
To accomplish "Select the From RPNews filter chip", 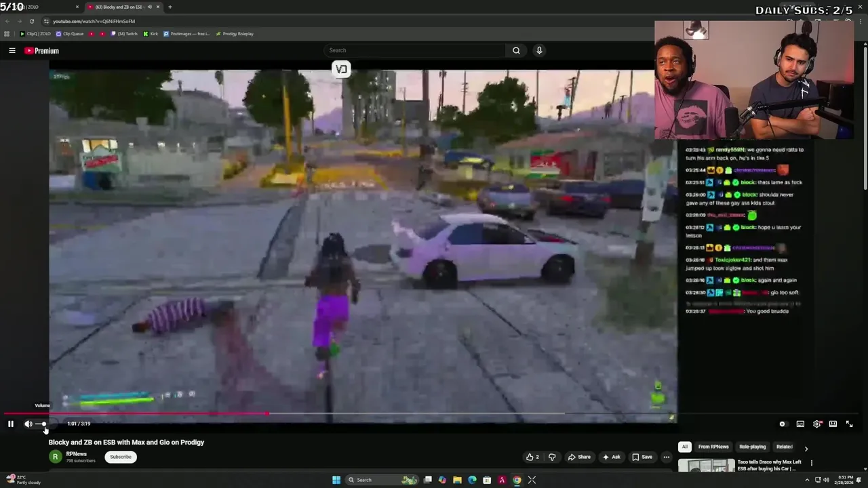I will point(713,447).
